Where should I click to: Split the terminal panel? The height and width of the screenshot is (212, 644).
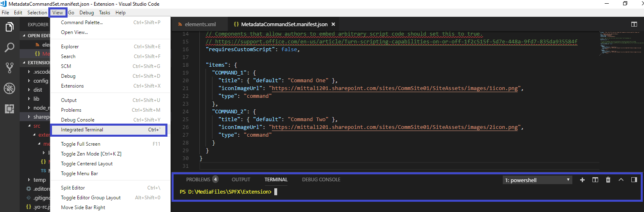click(x=595, y=180)
